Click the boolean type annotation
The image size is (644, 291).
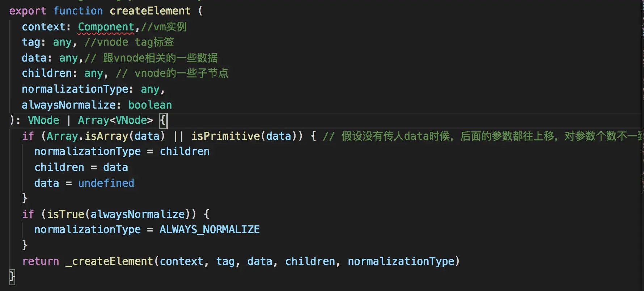pos(150,105)
